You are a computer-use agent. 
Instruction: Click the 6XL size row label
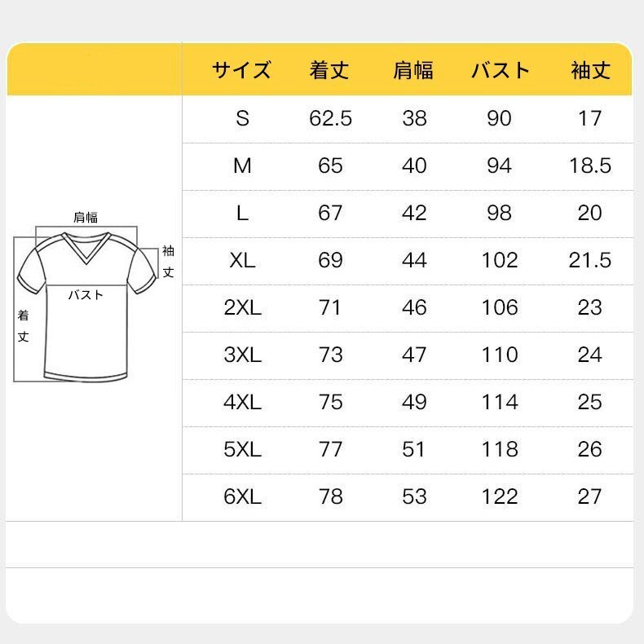pyautogui.click(x=243, y=496)
